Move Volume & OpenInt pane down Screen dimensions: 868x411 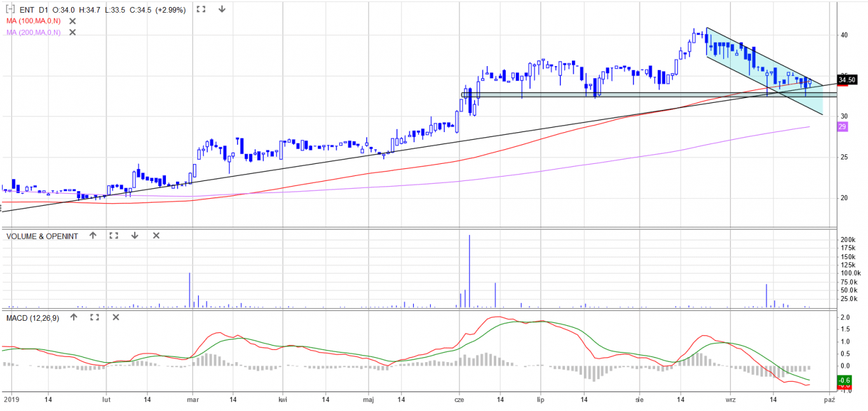click(x=135, y=236)
